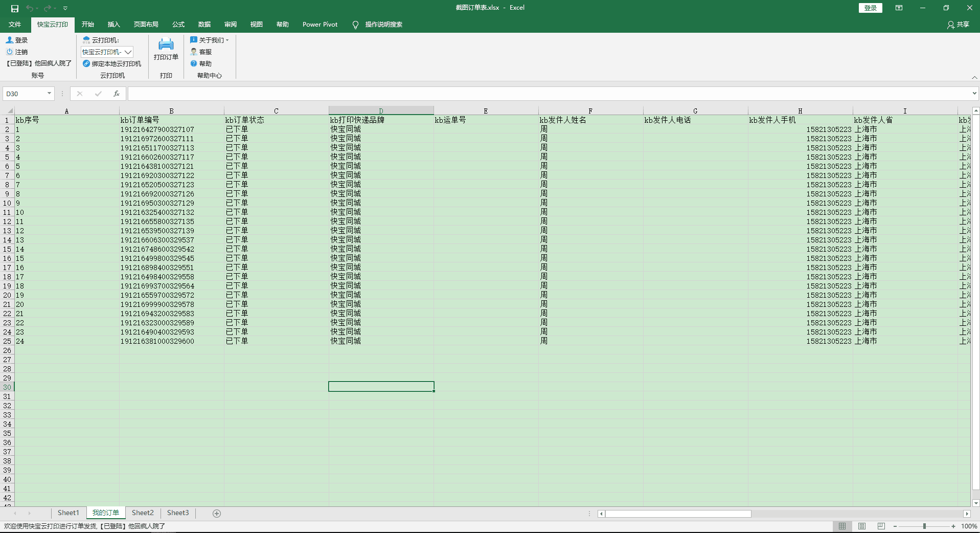The width and height of the screenshot is (980, 533).
Task: Select row 13 header
Action: pyautogui.click(x=7, y=231)
